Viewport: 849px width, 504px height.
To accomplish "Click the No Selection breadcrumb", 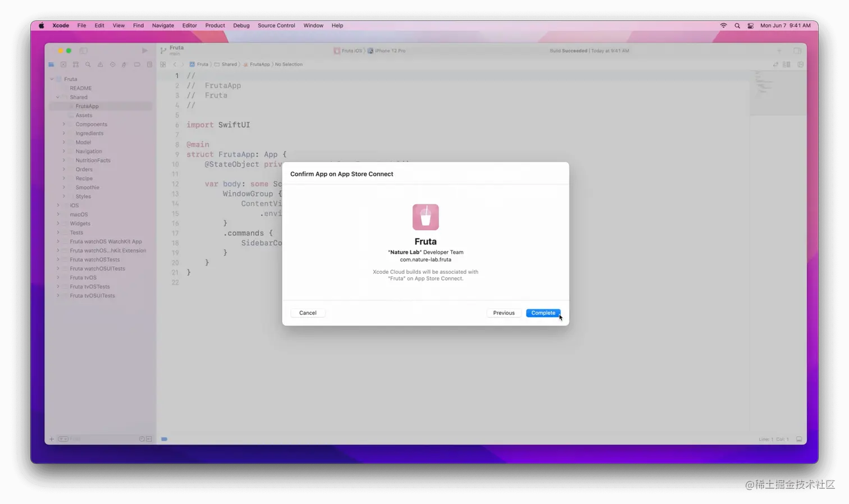I will pos(289,65).
